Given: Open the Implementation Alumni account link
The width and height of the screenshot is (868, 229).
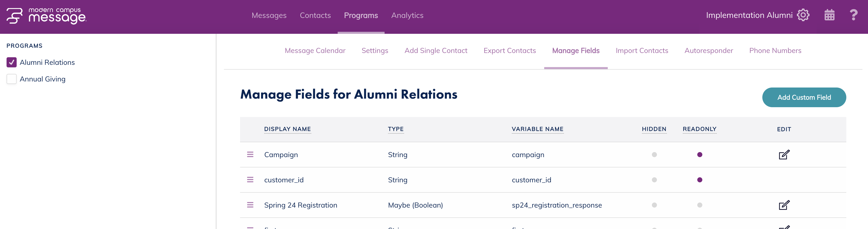Looking at the screenshot, I should [749, 15].
